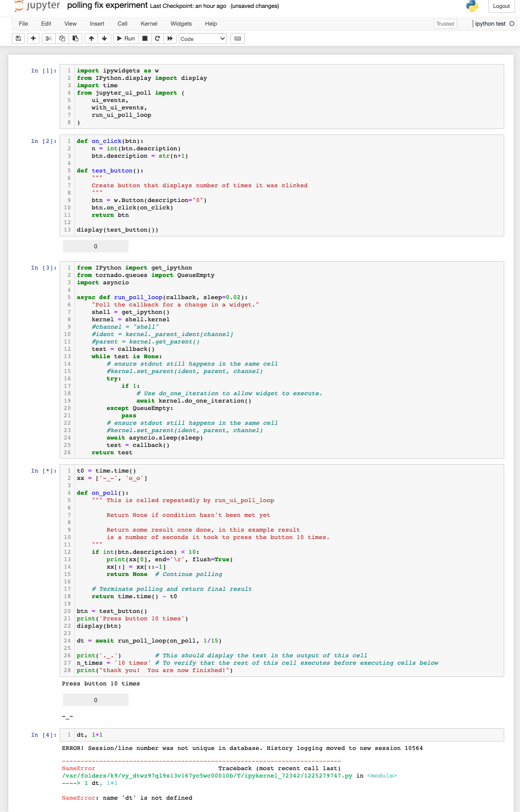520x812 pixels.
Task: Move selected cell up arrow
Action: (92, 38)
